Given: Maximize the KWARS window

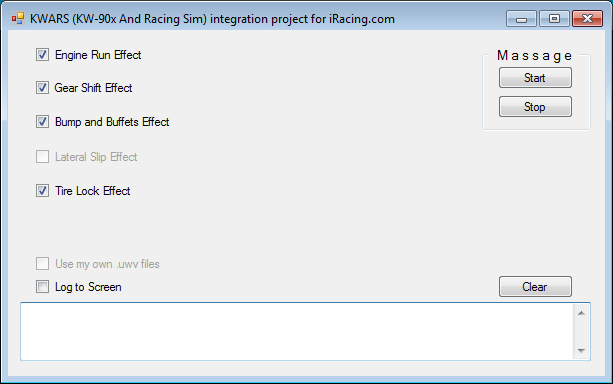Looking at the screenshot, I should (554, 18).
